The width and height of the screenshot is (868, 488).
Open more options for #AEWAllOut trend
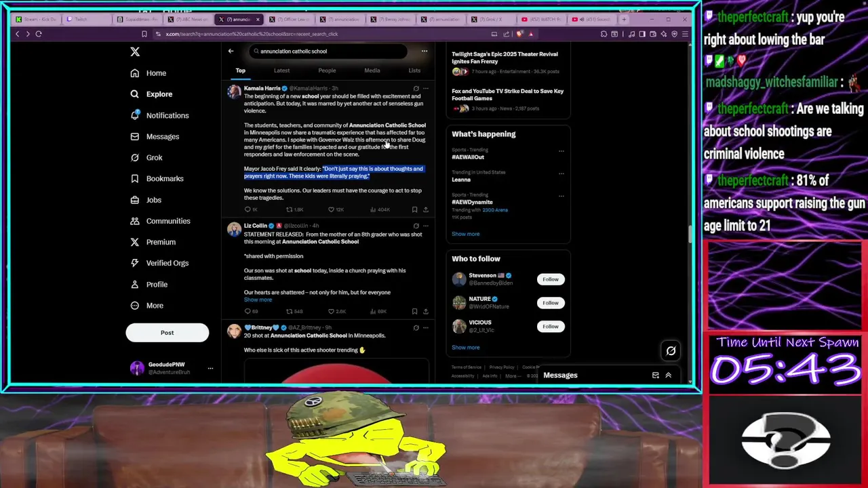(561, 150)
